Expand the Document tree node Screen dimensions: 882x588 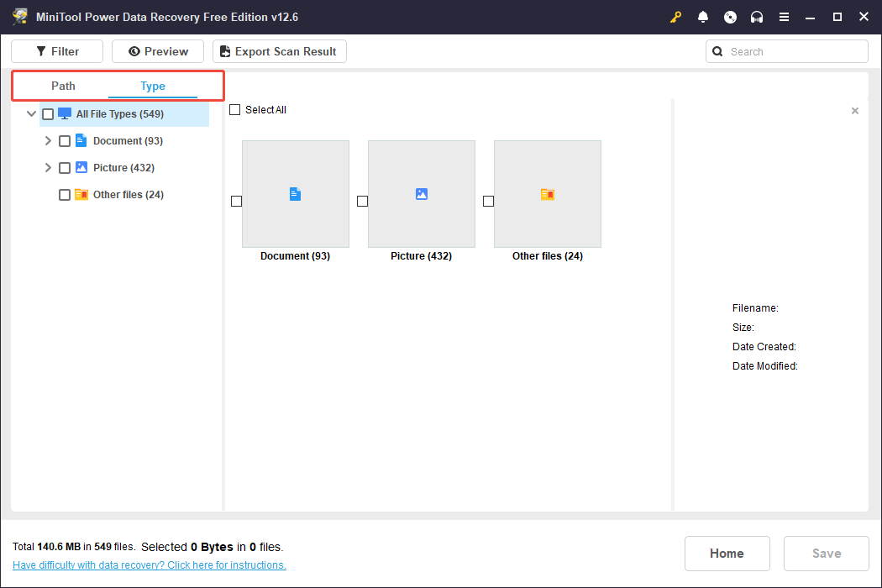point(48,141)
